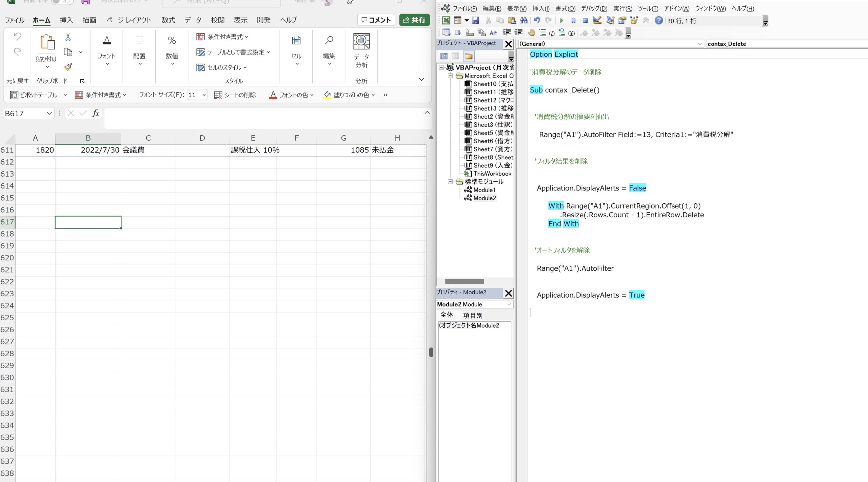Open the (General) object dropdown

699,44
